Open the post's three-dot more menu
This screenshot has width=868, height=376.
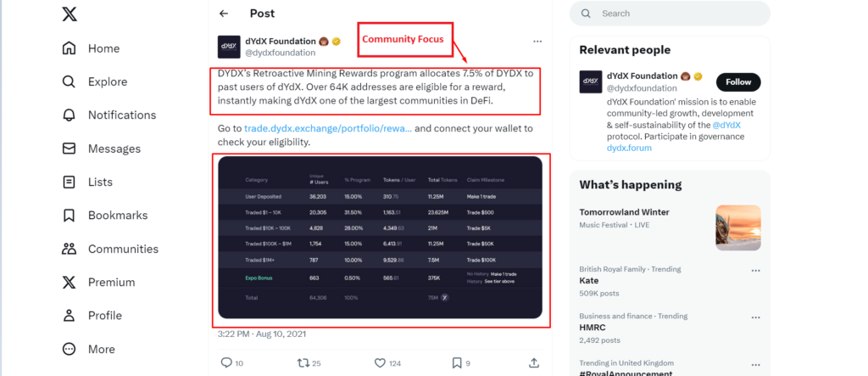537,41
